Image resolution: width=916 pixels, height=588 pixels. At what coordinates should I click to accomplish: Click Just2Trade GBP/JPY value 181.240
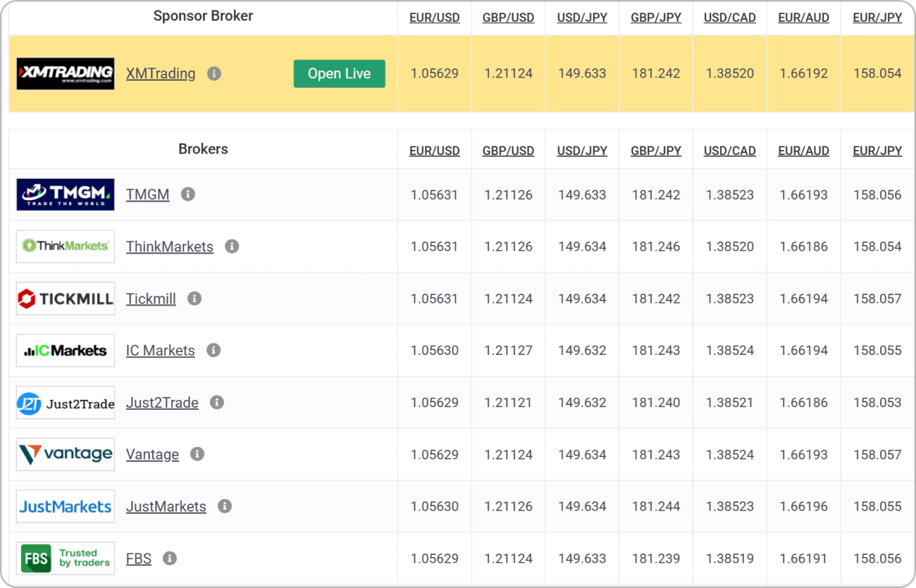[656, 402]
